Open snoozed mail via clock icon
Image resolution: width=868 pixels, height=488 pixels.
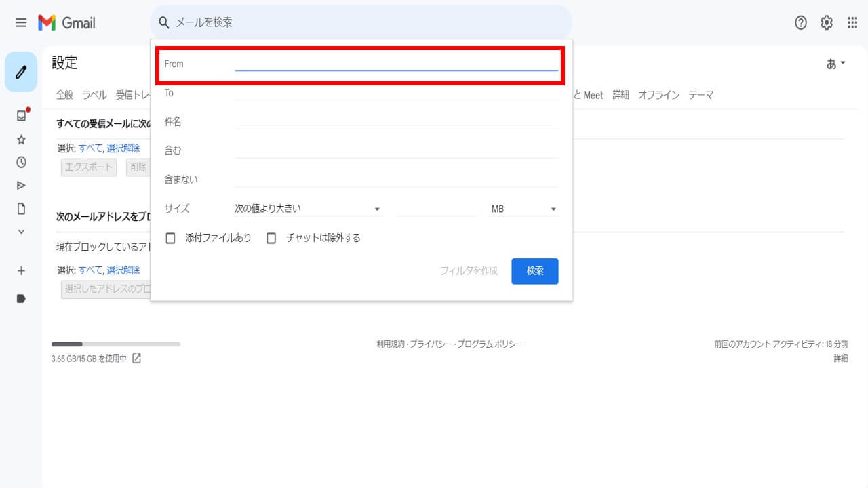(x=21, y=163)
